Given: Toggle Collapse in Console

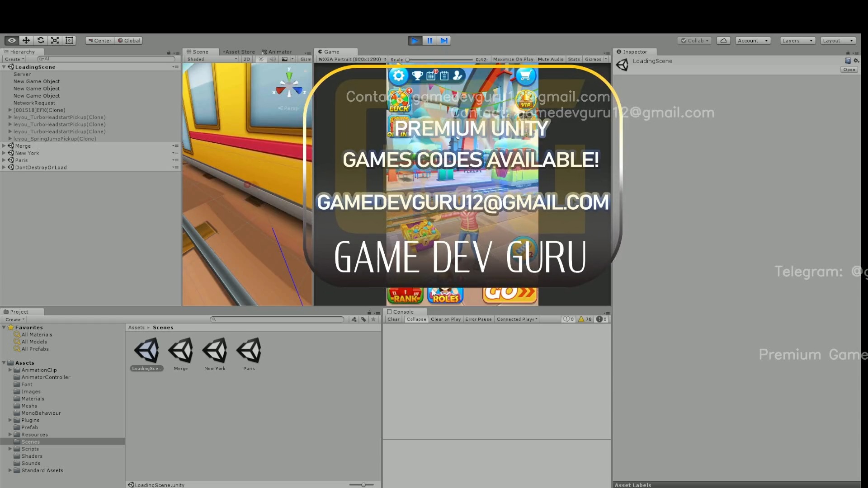Looking at the screenshot, I should pos(416,319).
